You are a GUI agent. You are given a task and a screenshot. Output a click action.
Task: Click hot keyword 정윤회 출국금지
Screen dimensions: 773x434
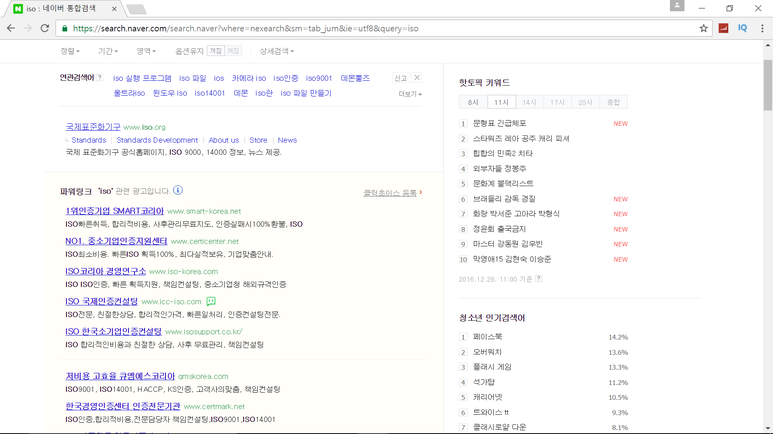499,229
